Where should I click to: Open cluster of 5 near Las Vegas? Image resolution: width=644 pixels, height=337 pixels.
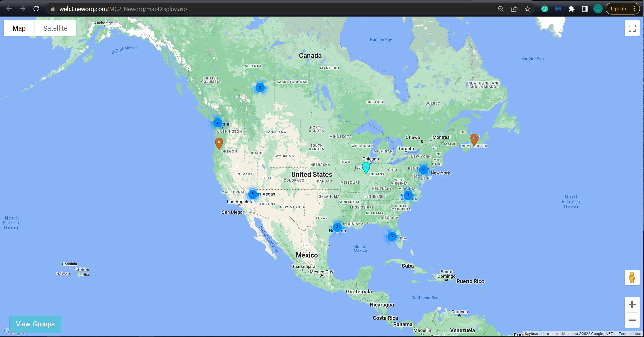tap(253, 194)
